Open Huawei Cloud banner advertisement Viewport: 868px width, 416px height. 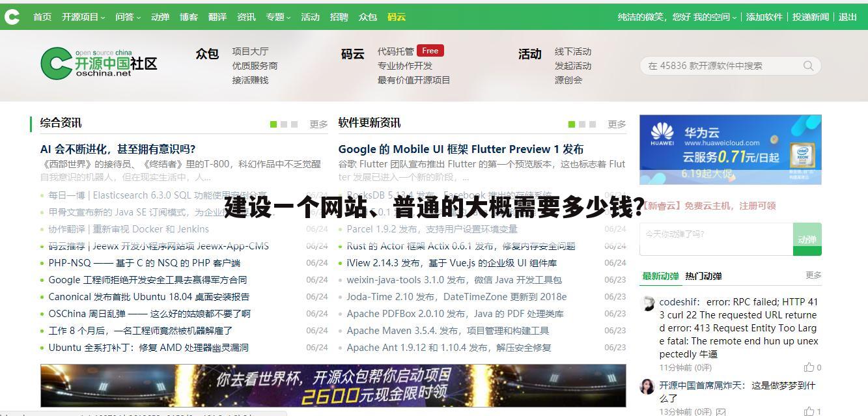(x=731, y=150)
